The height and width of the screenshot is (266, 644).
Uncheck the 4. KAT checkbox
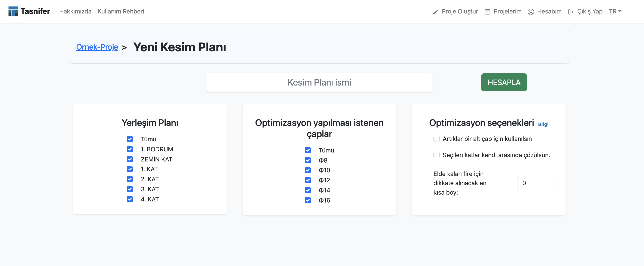tap(130, 199)
